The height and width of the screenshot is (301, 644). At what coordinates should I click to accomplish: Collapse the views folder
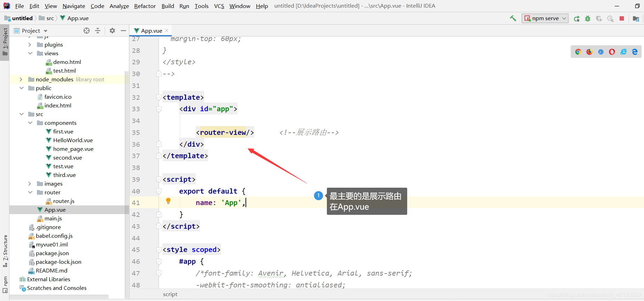click(x=30, y=53)
